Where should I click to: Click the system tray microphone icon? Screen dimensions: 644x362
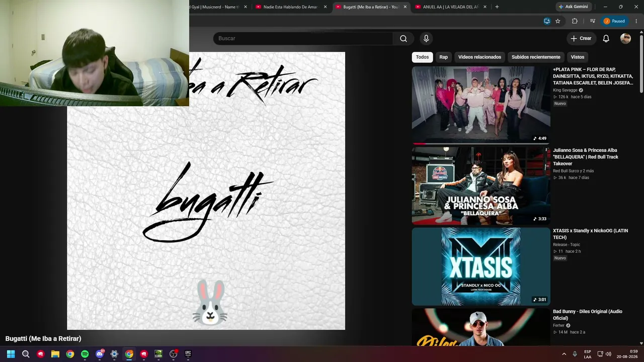pos(575,354)
